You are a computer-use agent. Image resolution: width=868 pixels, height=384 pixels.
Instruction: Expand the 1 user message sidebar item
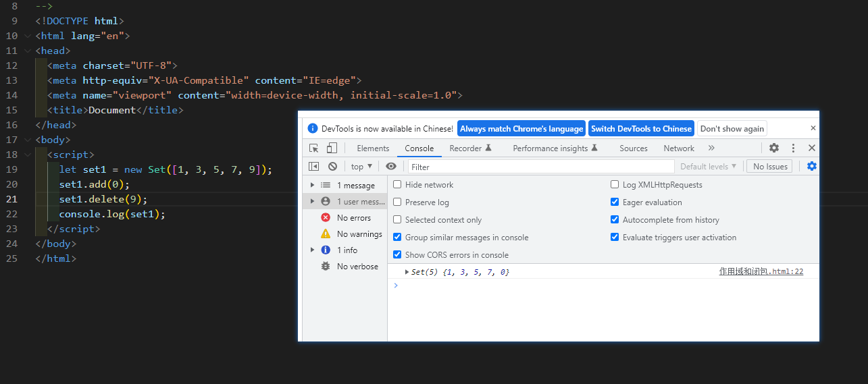[312, 201]
